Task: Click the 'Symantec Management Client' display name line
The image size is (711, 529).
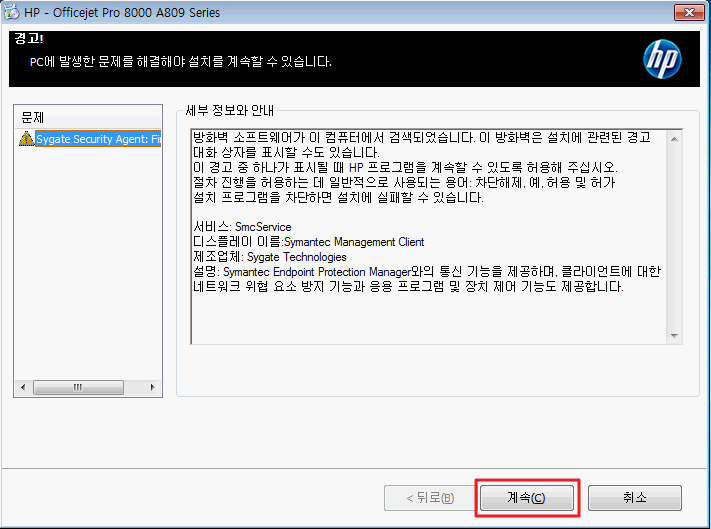Action: [309, 242]
